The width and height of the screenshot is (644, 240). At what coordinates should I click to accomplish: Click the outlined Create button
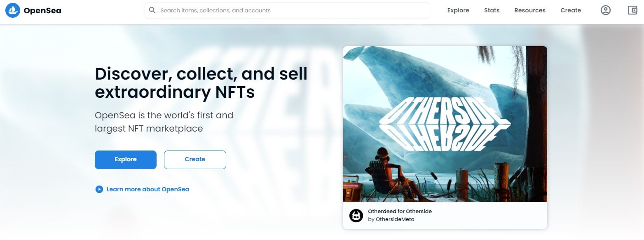point(195,160)
